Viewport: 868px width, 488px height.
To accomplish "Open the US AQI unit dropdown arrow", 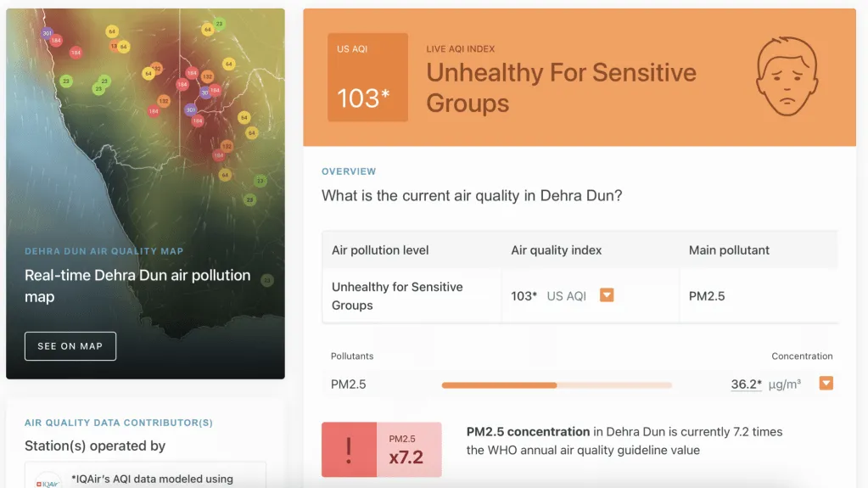I will (x=607, y=295).
